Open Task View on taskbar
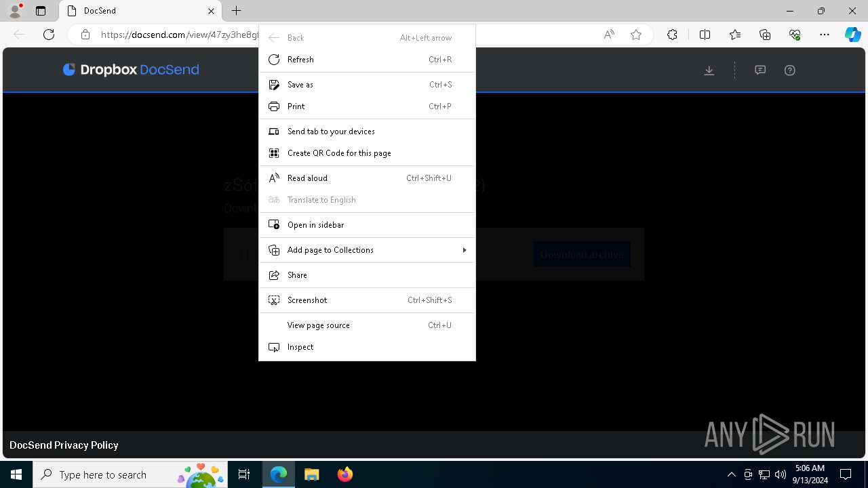 click(x=244, y=474)
